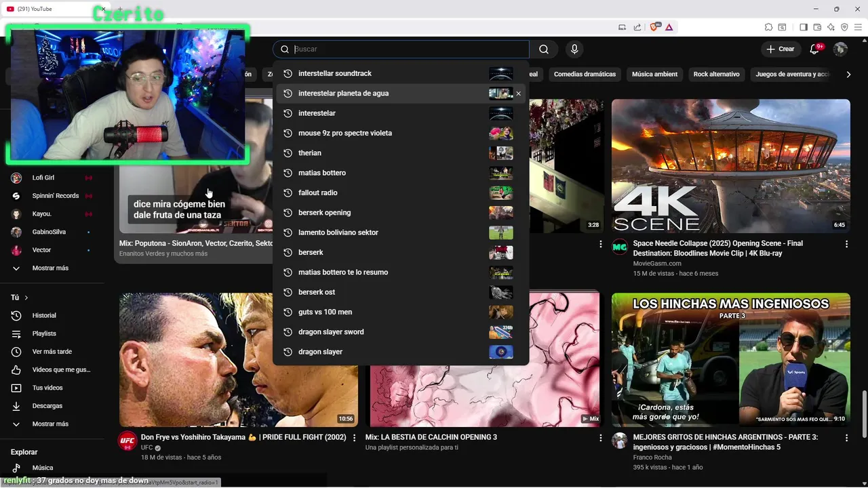Filter by Comedias dramáticas chip

coord(585,75)
